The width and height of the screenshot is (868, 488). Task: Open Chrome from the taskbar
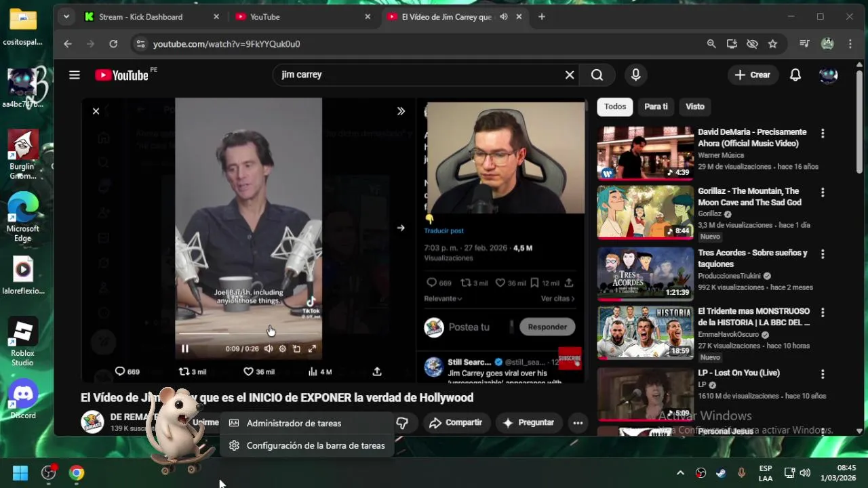click(x=77, y=473)
